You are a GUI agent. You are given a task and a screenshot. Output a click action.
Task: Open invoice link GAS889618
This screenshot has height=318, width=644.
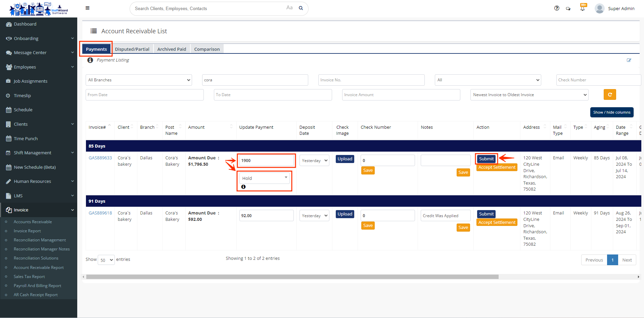click(x=100, y=213)
